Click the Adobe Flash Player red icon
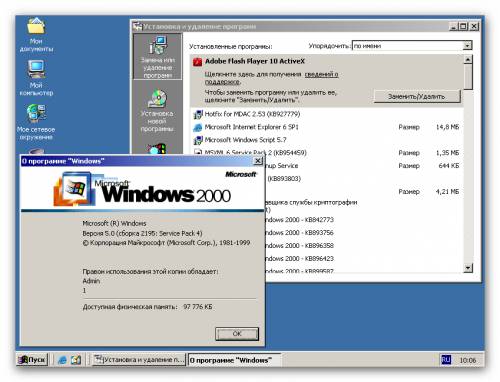Image resolution: width=500 pixels, height=382 pixels. tap(197, 62)
